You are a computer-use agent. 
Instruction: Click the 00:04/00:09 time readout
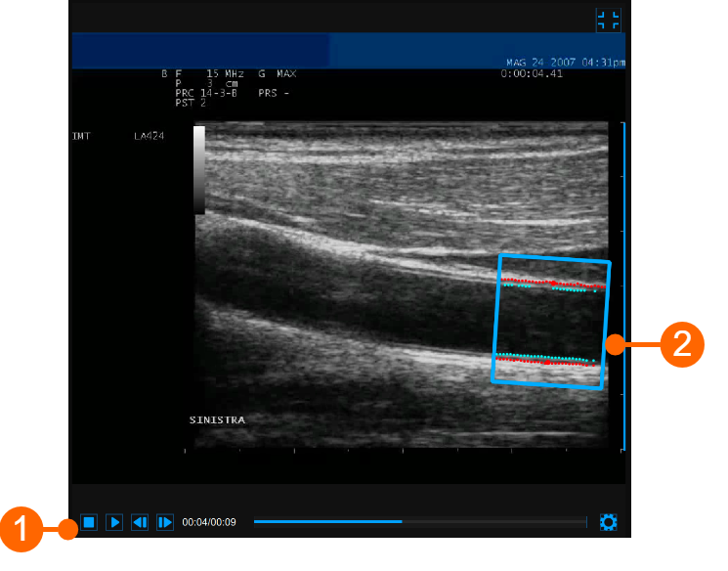209,523
